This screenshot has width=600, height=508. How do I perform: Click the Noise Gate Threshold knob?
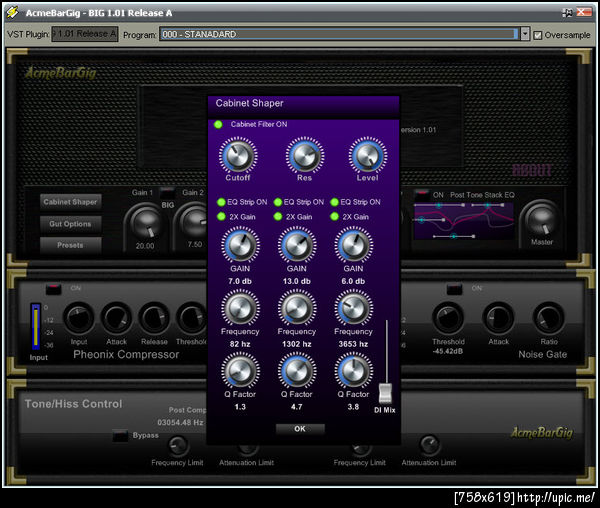(448, 318)
